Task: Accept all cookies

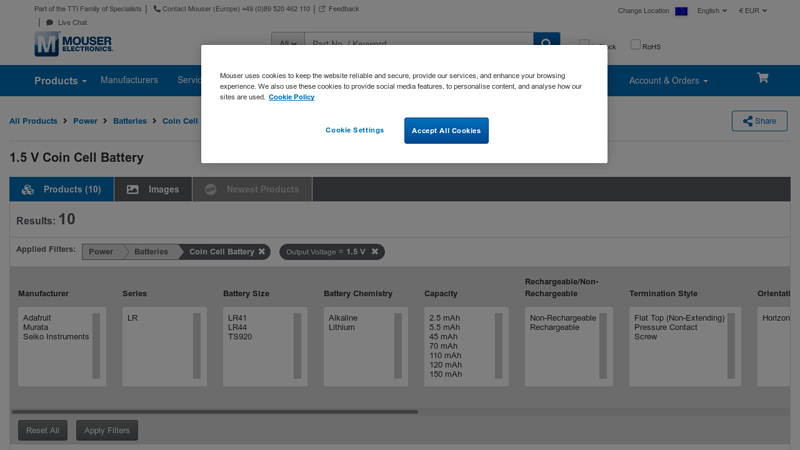Action: tap(446, 131)
